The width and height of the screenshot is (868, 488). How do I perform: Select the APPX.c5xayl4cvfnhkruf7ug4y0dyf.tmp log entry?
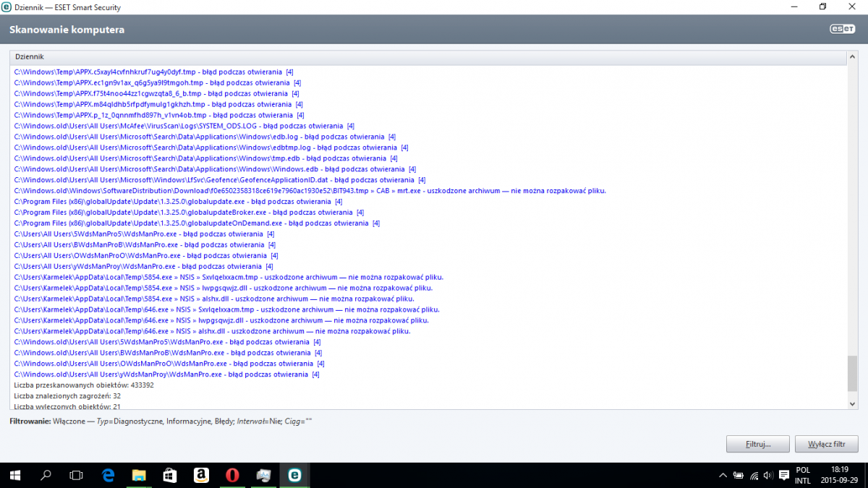click(153, 72)
